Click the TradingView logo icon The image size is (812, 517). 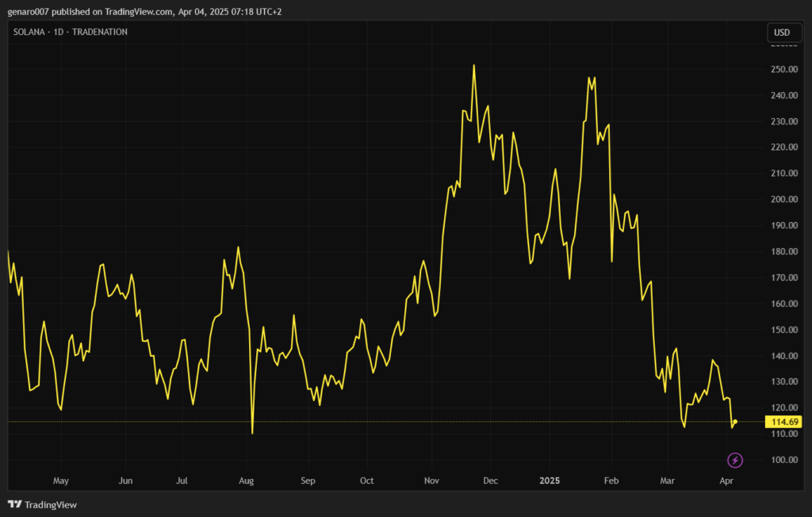pos(14,504)
